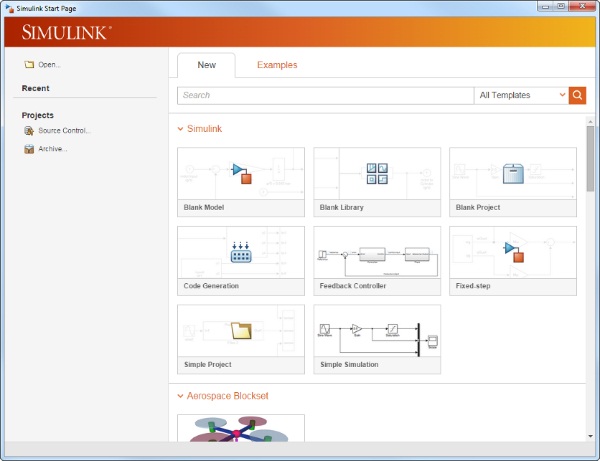Screen dimensions: 600x461
Task: Click the Code Generation chip icon
Action: point(241,252)
